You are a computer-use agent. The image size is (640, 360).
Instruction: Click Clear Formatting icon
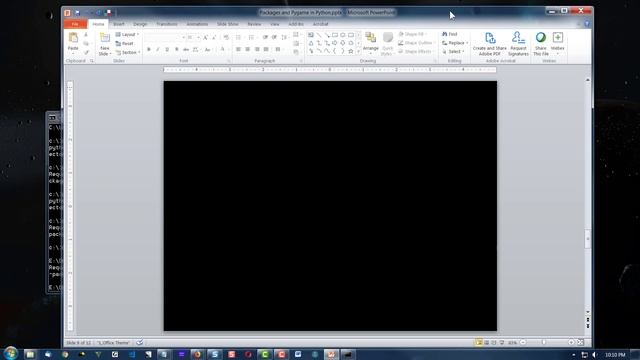(x=226, y=38)
